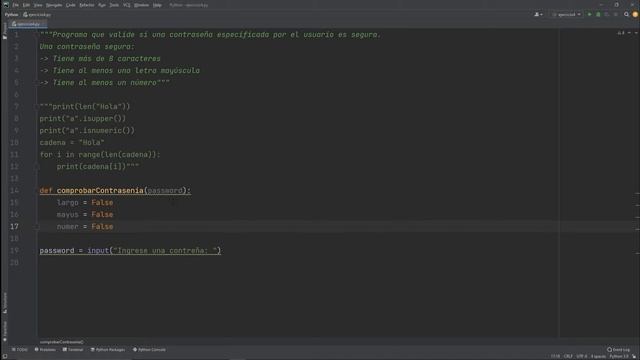Open the View menu
640x360 pixels.
38,5
